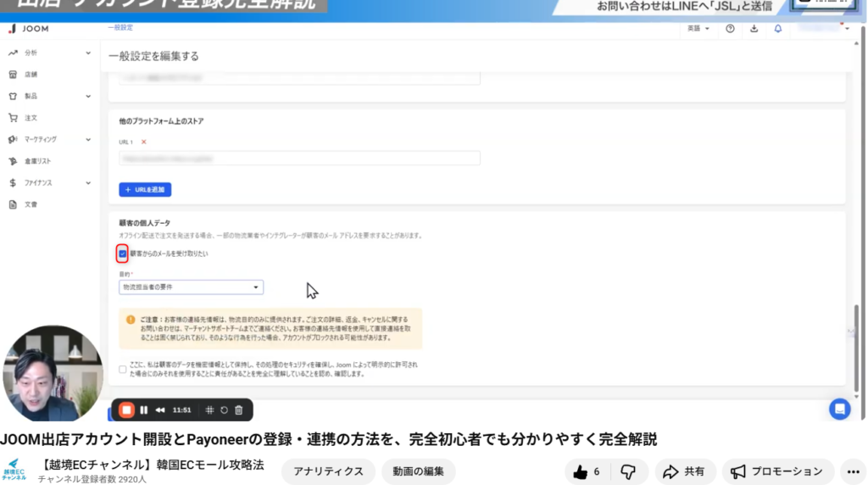This screenshot has width=868, height=485.
Task: Open the 注文 cart icon in sidebar
Action: (14, 118)
